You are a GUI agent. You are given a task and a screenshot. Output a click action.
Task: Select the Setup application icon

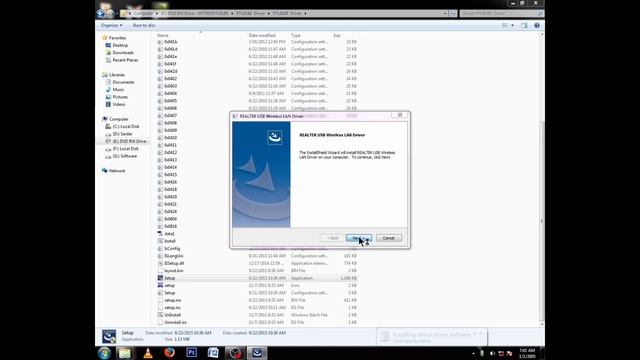[x=160, y=278]
